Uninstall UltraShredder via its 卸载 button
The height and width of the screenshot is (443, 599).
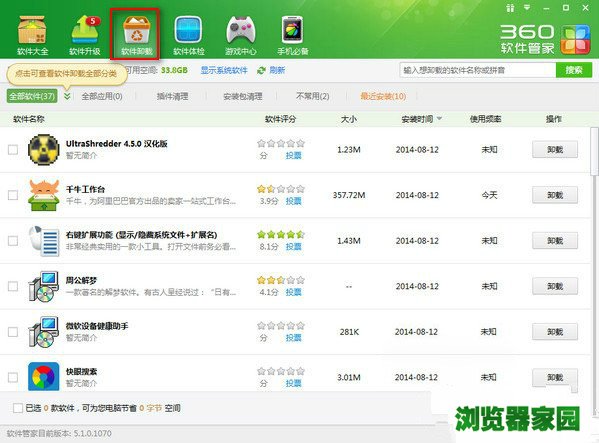click(555, 149)
